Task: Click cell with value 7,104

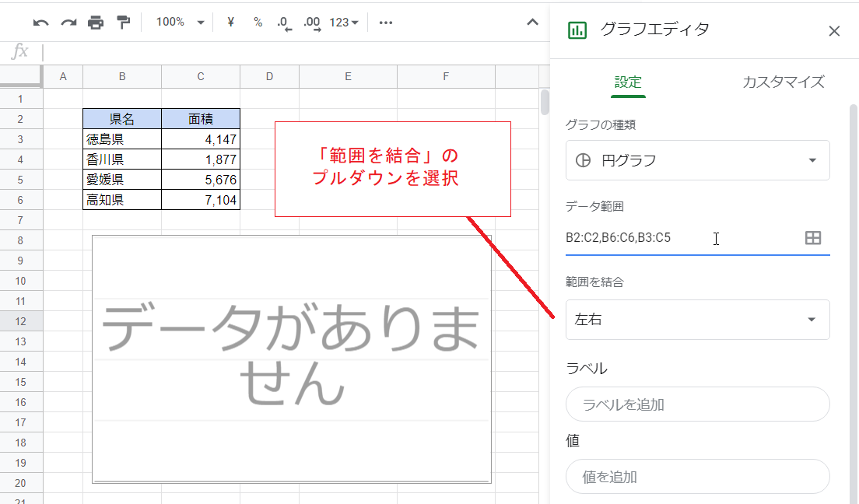Action: 201,200
